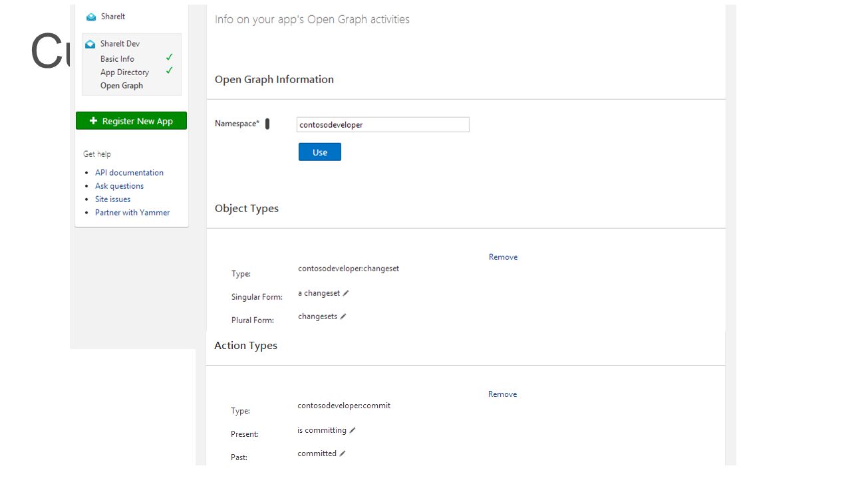
Task: Select the Open Graph section
Action: (x=122, y=86)
